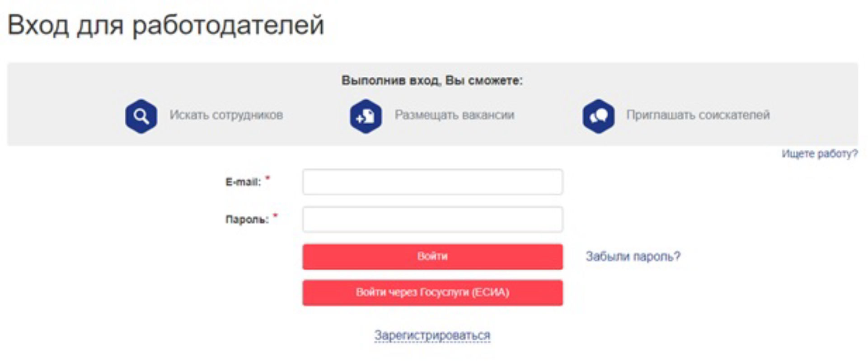Follow the Зарегистрироваться link

click(432, 336)
